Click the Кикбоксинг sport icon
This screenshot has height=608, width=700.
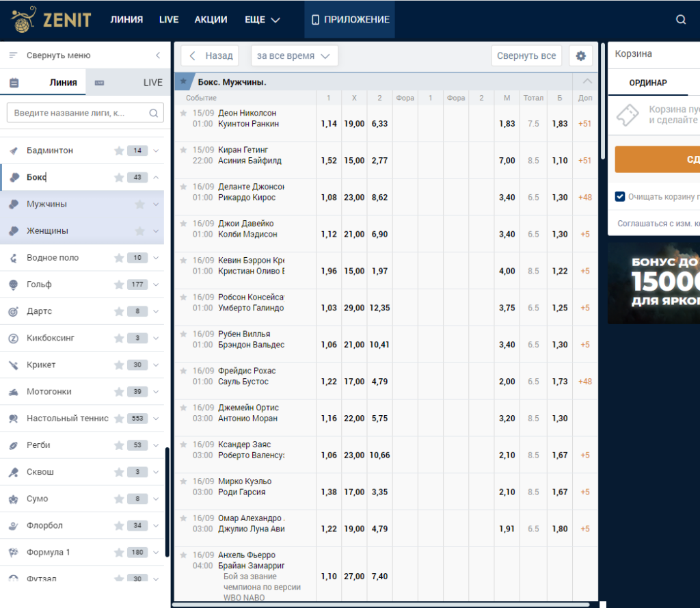[x=14, y=338]
